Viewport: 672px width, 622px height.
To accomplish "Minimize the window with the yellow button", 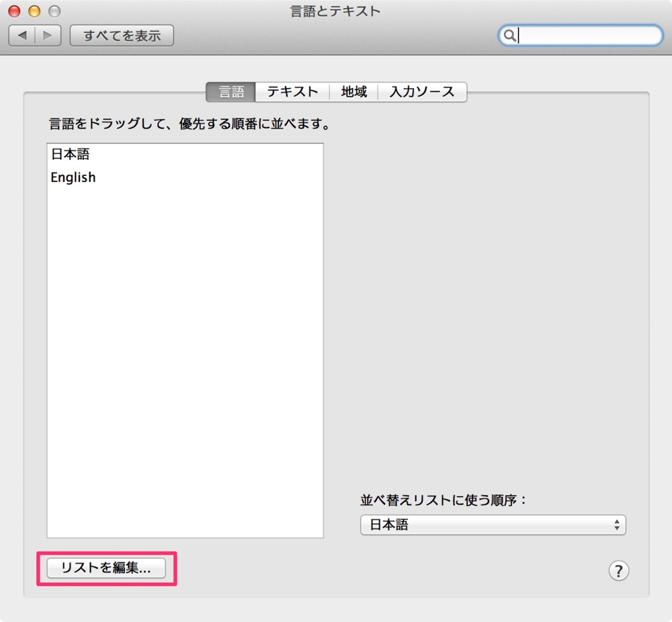I will click(x=34, y=11).
